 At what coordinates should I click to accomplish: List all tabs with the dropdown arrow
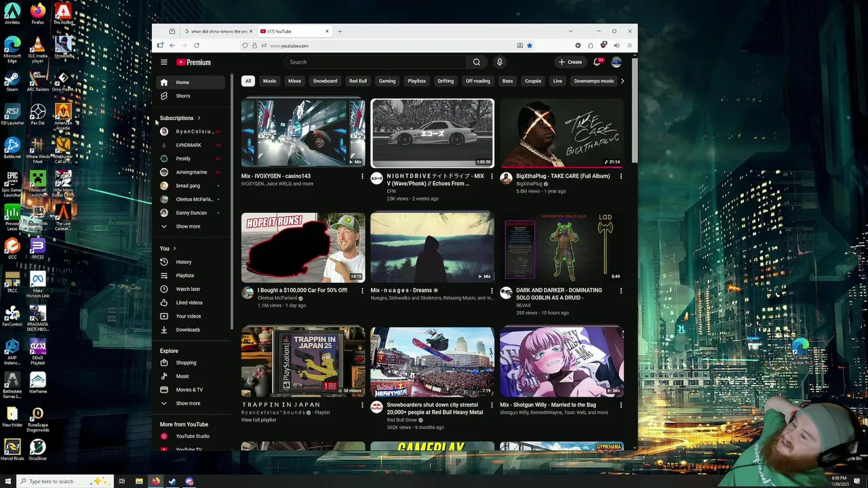point(570,31)
